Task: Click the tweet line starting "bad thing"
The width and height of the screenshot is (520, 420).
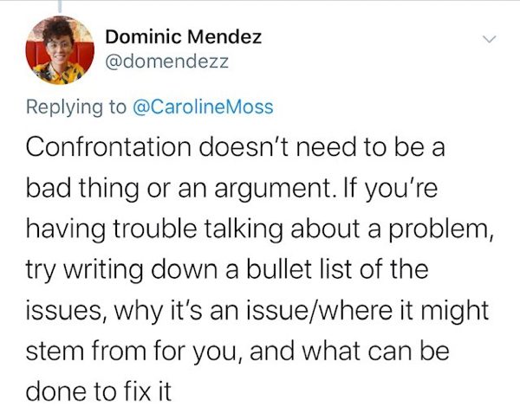Action: (x=231, y=188)
